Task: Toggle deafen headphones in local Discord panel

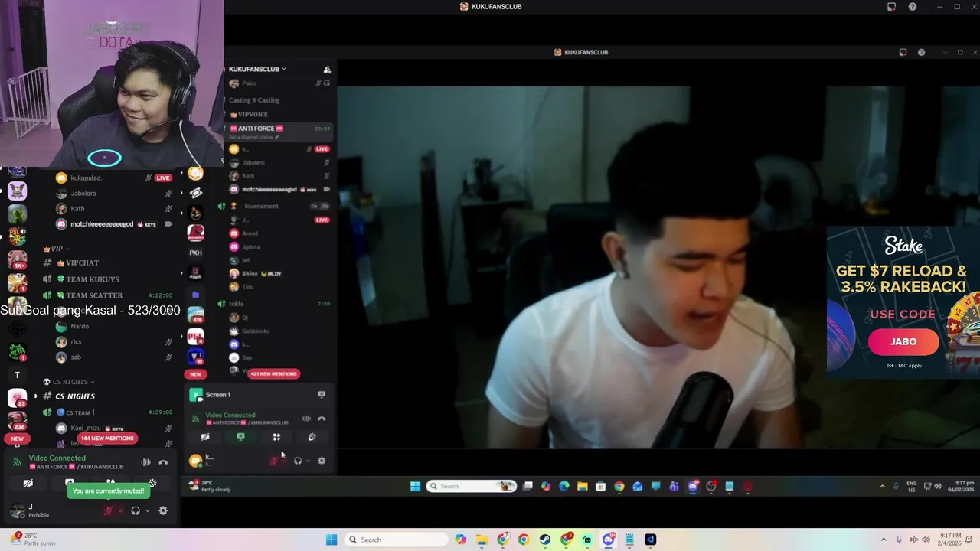Action: (136, 510)
